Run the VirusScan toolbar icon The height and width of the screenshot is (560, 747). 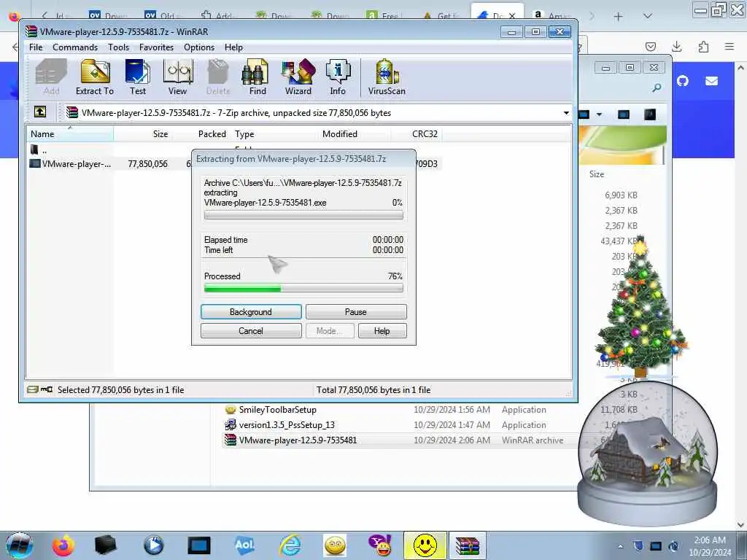point(387,77)
